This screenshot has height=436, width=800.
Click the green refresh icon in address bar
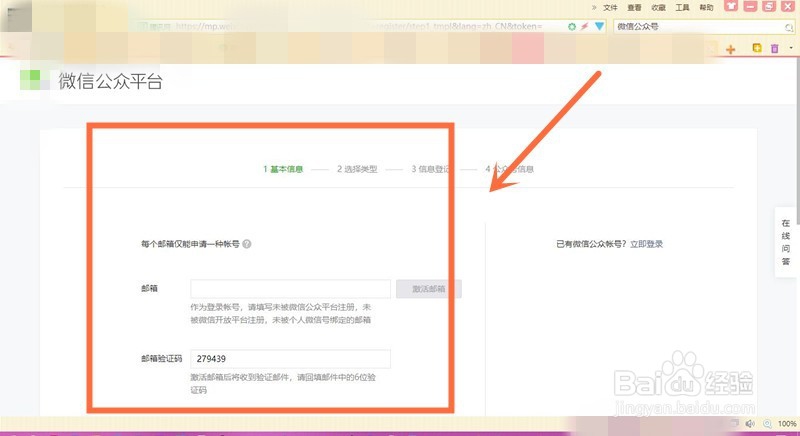pos(572,26)
